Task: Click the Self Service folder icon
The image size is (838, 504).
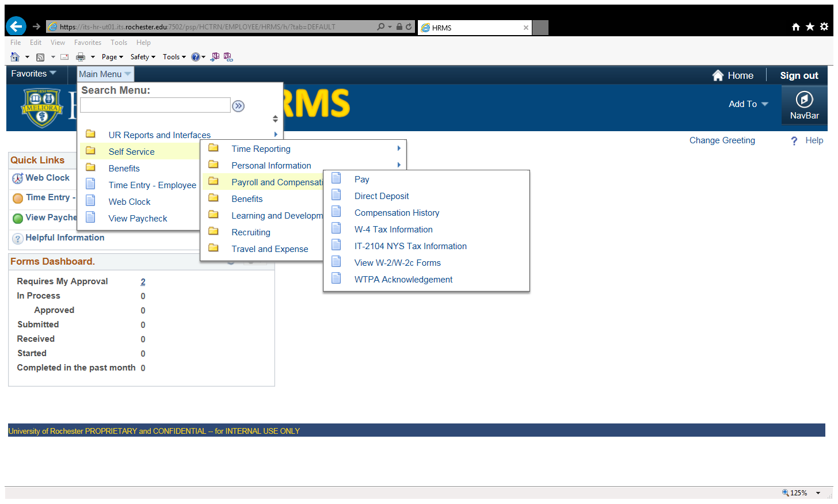Action: point(90,151)
